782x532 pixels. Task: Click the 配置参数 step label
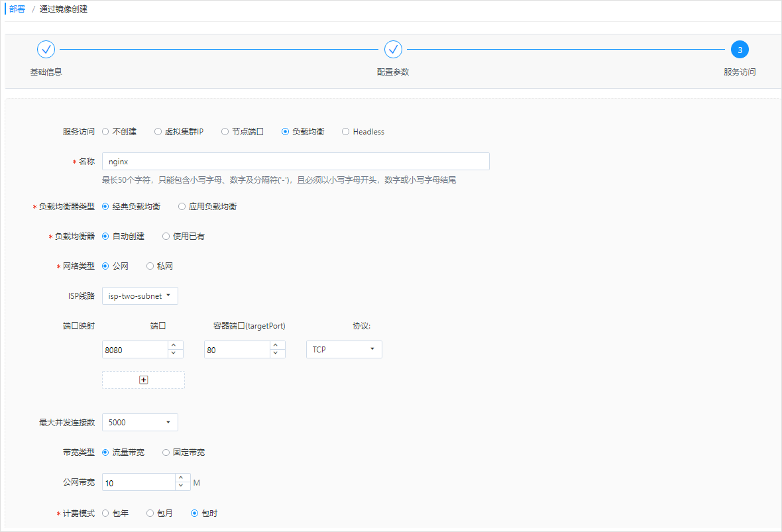click(393, 72)
